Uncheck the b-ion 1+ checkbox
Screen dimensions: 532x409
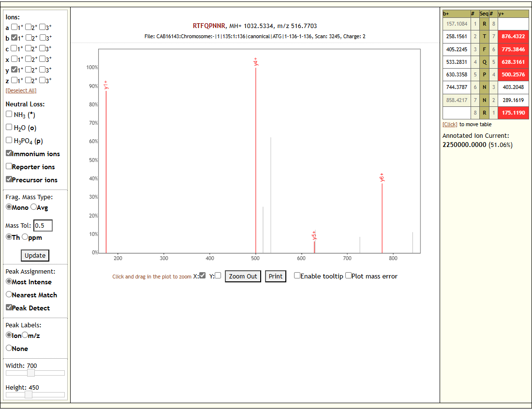pos(15,38)
